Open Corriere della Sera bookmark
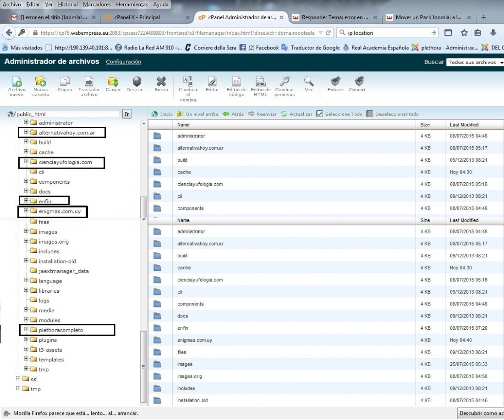 pyautogui.click(x=211, y=48)
